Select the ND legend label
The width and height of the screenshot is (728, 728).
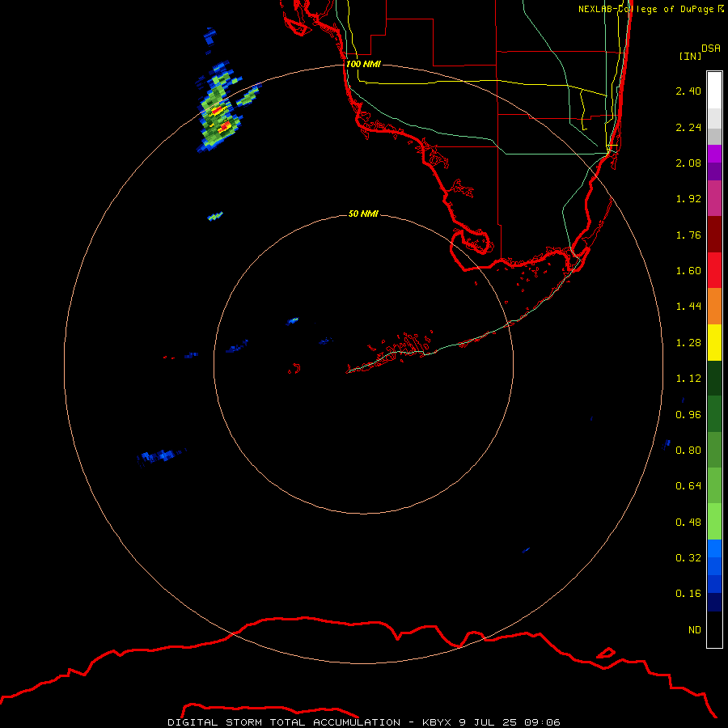click(695, 630)
